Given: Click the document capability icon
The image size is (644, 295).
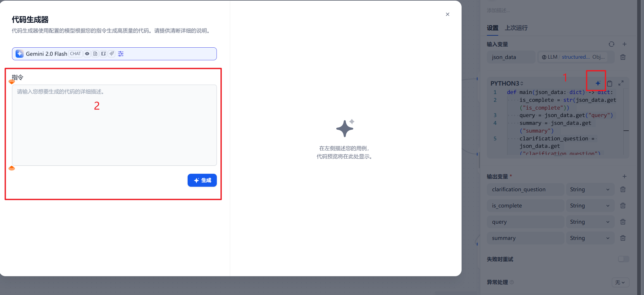Looking at the screenshot, I should 95,54.
